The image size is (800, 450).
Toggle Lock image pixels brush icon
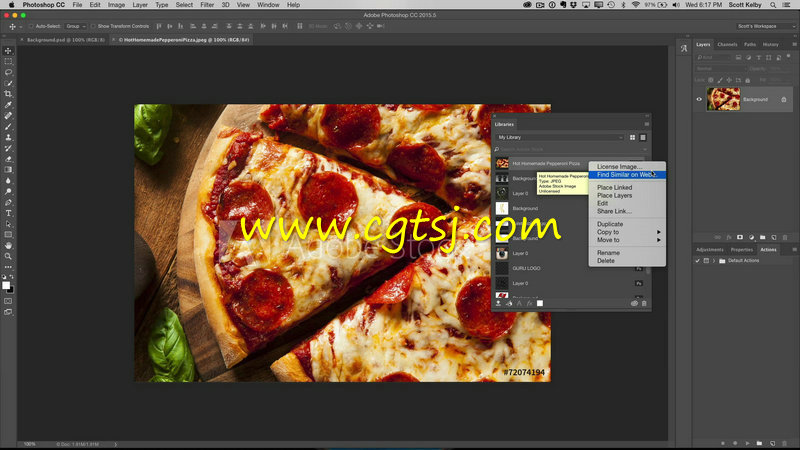[x=720, y=80]
